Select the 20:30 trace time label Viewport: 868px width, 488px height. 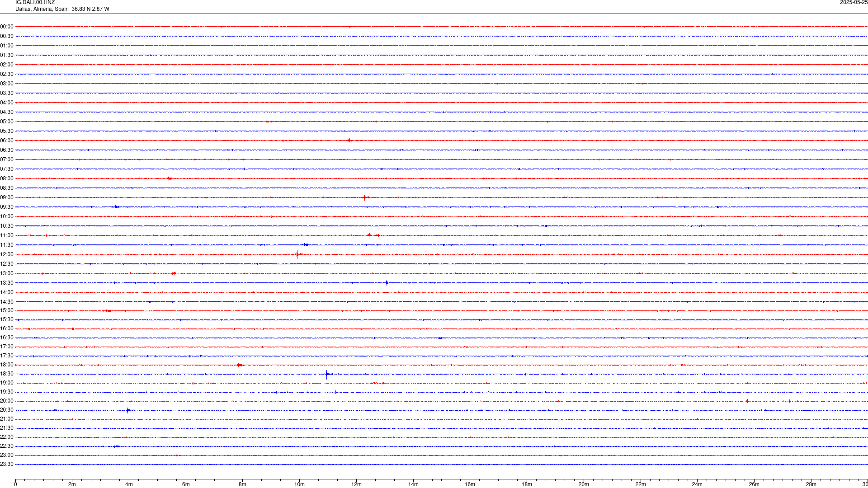coord(7,410)
